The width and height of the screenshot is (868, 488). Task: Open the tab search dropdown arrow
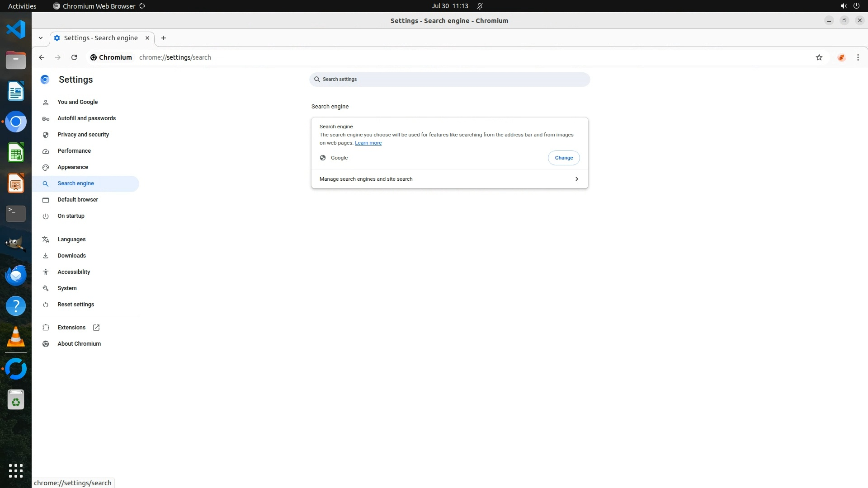41,38
